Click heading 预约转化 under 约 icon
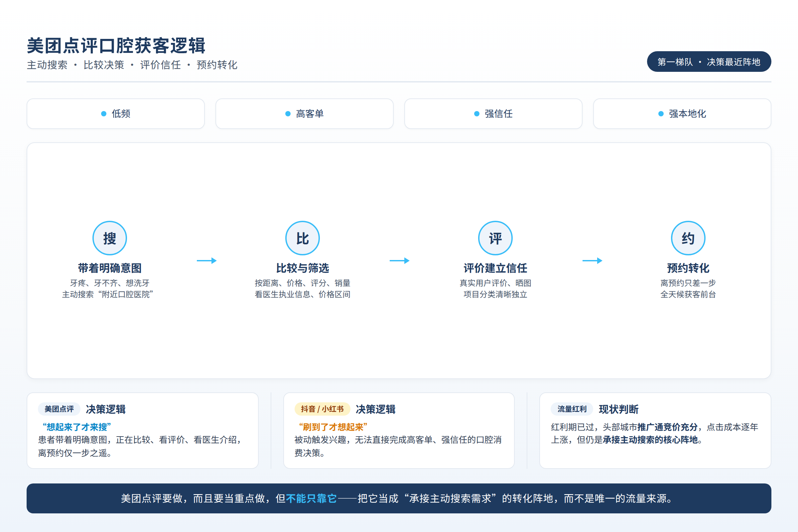The height and width of the screenshot is (532, 798). click(x=688, y=268)
